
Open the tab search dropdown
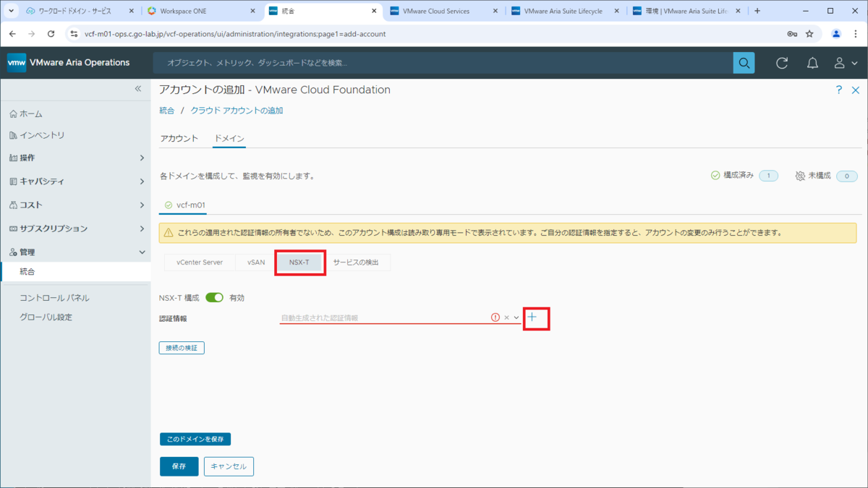(x=10, y=11)
